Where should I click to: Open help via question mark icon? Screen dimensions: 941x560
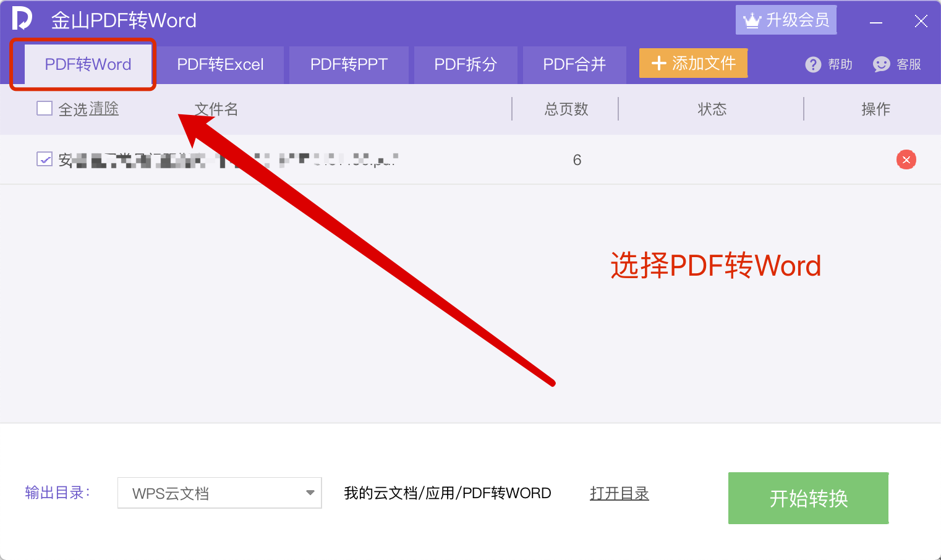point(813,65)
